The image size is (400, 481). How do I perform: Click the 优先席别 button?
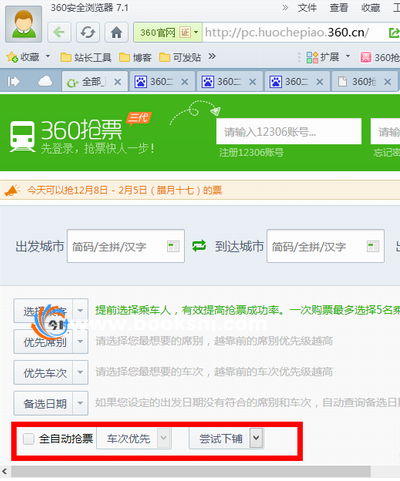pyautogui.click(x=43, y=341)
